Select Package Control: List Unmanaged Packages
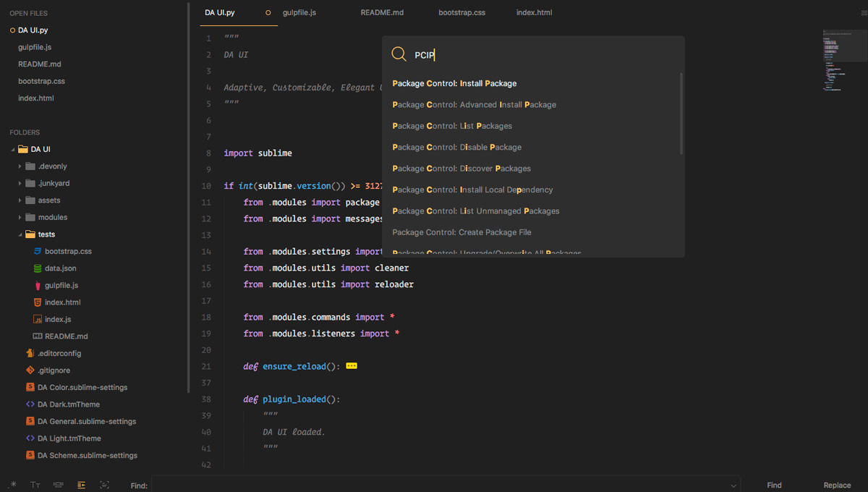This screenshot has height=492, width=868. tap(532, 211)
